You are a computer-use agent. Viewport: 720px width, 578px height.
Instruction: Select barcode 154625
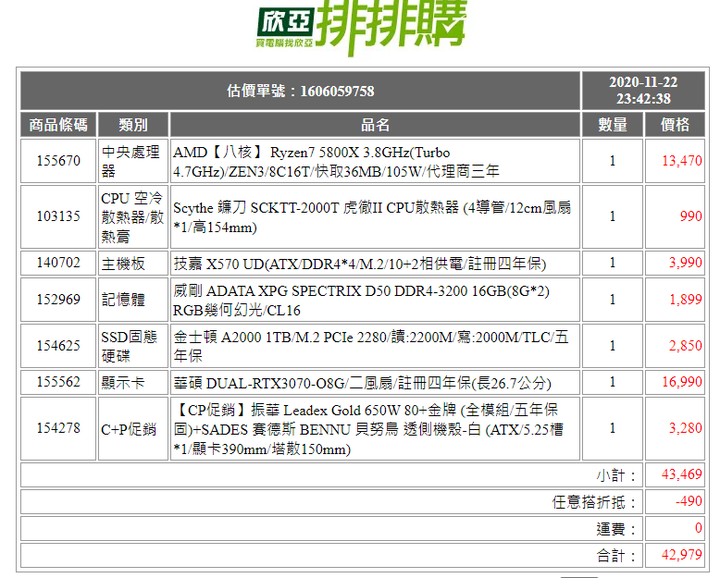point(58,345)
